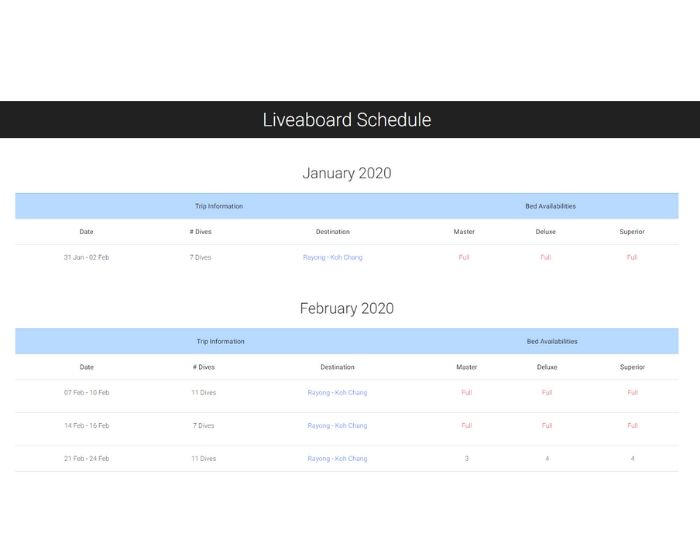Click Superior Full status for 14 Feb trip
Viewport: 700px width, 560px height.
[633, 426]
